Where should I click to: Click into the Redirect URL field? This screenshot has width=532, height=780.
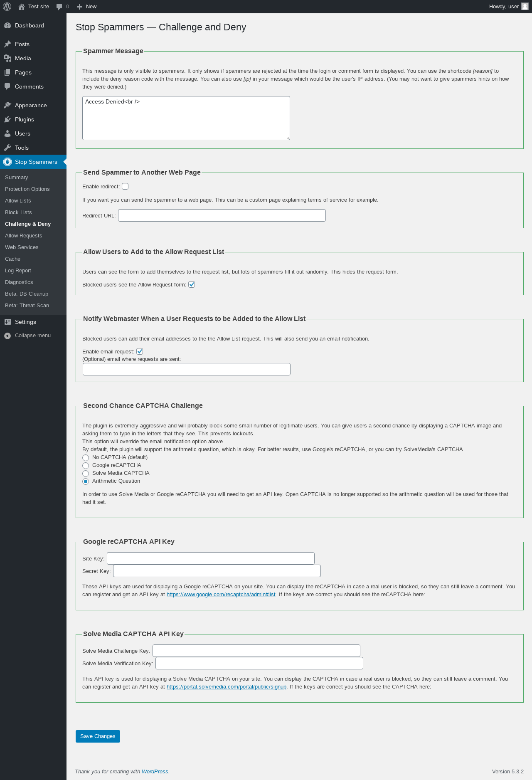point(222,215)
